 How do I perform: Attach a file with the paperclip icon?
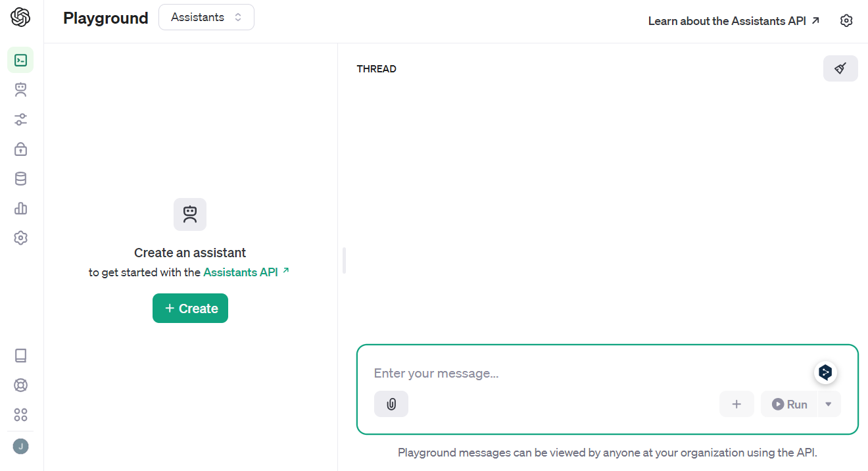[x=391, y=404]
